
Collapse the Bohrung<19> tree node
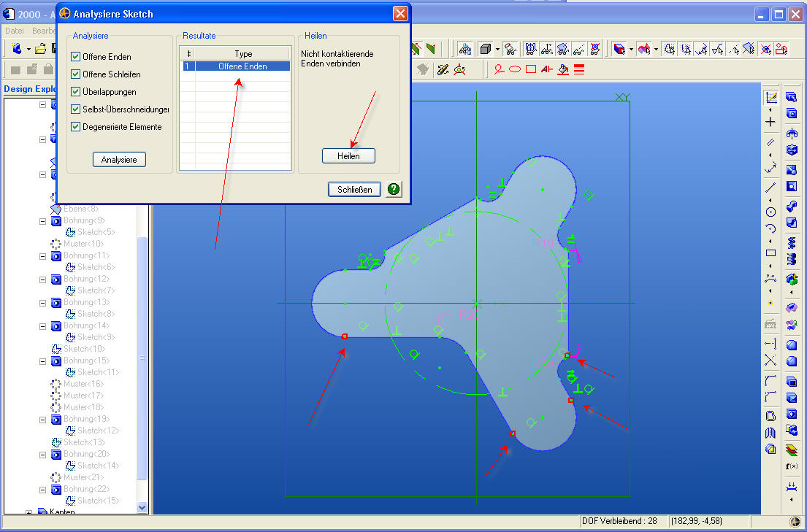42,420
